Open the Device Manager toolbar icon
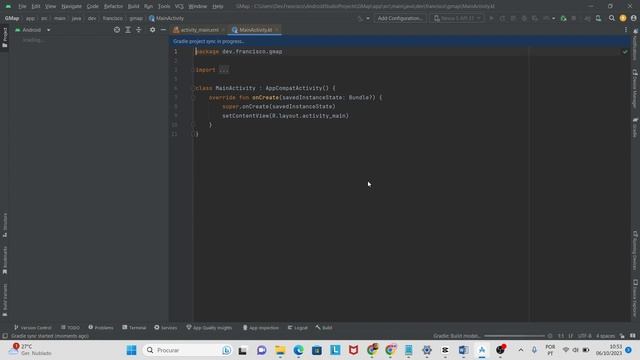Viewport: 640px width, 360px height. [598, 18]
